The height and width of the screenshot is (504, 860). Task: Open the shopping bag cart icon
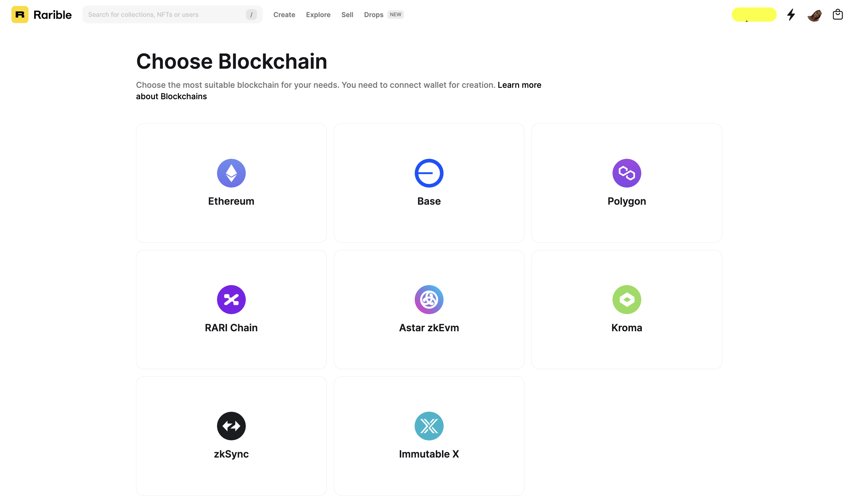(x=837, y=15)
